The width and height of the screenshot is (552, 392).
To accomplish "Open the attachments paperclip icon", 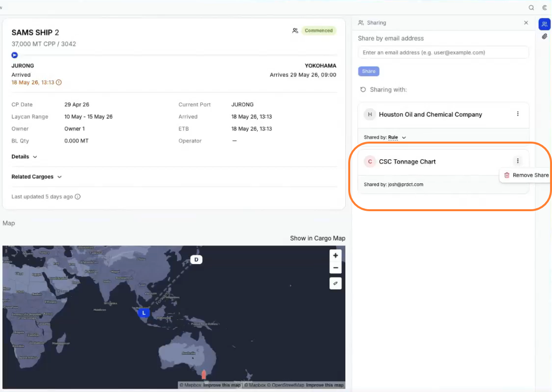I will coord(544,37).
